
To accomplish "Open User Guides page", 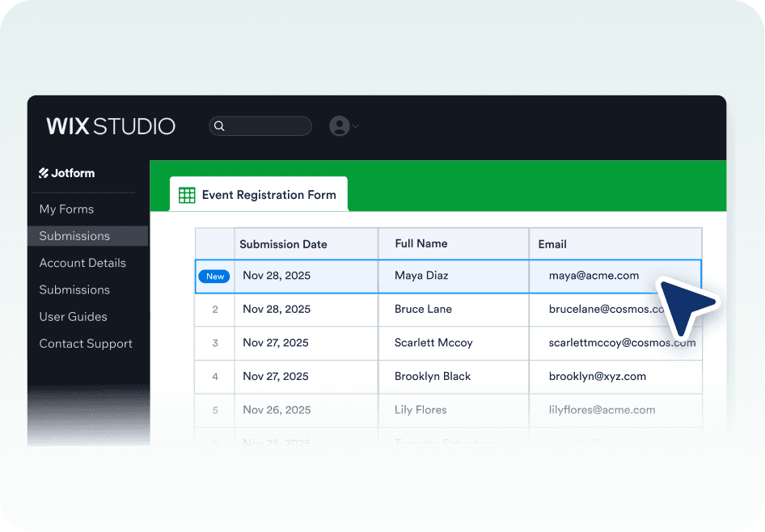I will [73, 316].
